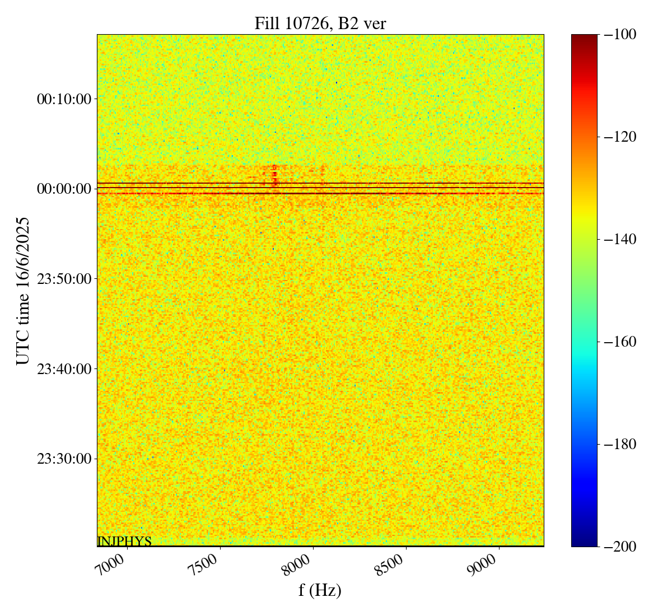Click the red vertical burst in the spectrogram
This screenshot has width=672, height=616.
274,175
